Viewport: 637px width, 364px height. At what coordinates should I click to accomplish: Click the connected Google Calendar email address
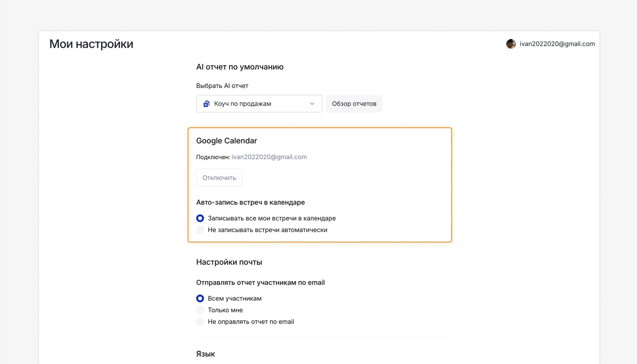click(269, 157)
